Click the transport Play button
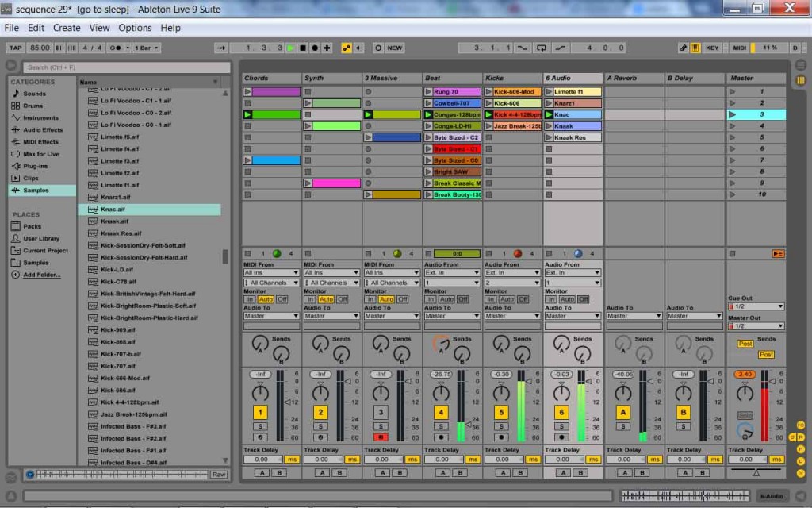The image size is (812, 508). point(290,48)
